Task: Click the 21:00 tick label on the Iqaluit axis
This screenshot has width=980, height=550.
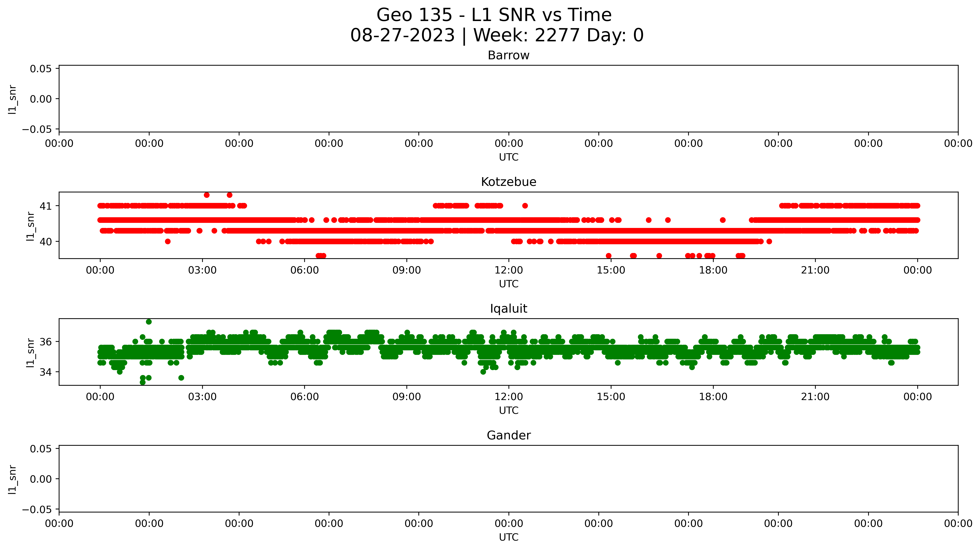Action: pyautogui.click(x=815, y=397)
